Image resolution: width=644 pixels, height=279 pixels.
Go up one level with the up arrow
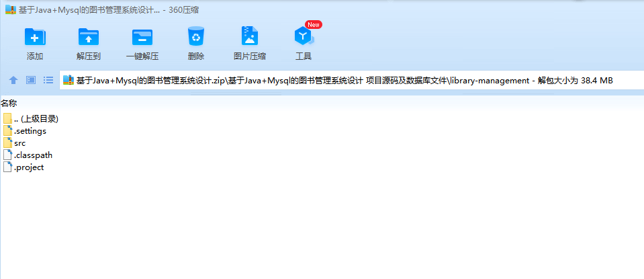tap(13, 80)
